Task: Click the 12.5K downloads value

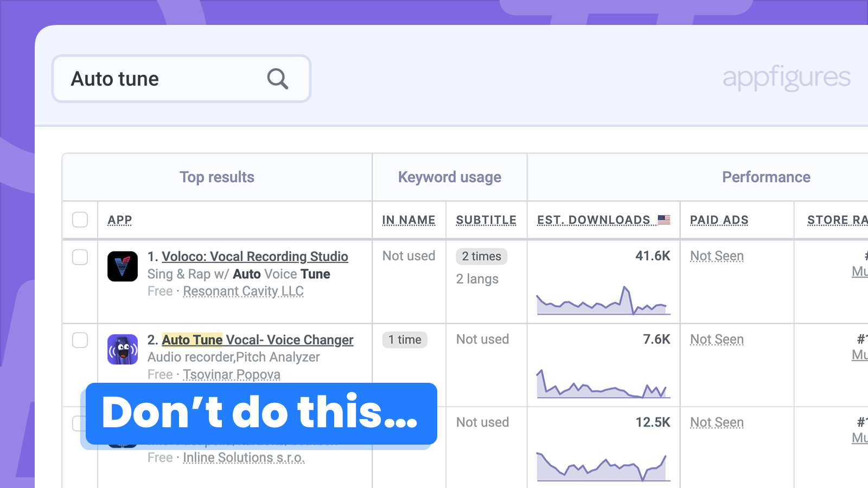Action: point(653,422)
